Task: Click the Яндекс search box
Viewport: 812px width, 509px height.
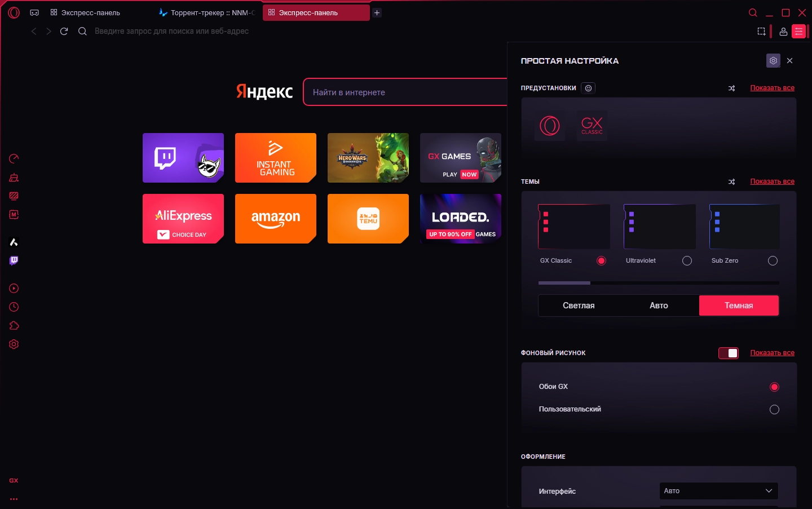Action: [405, 92]
